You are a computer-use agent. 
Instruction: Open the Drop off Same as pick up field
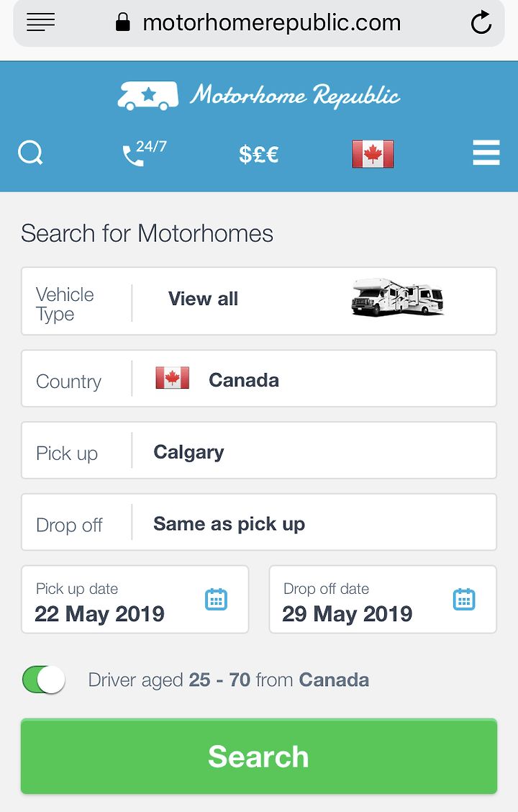tap(259, 522)
